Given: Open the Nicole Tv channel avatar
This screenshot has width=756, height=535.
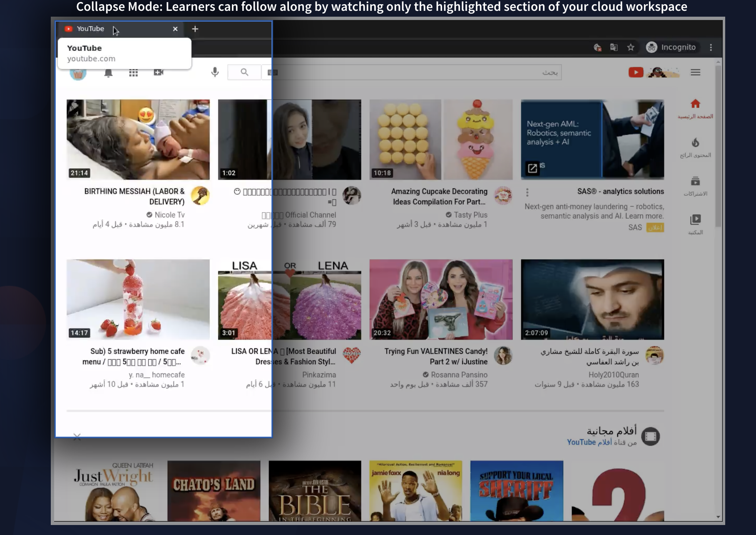Looking at the screenshot, I should (x=200, y=196).
